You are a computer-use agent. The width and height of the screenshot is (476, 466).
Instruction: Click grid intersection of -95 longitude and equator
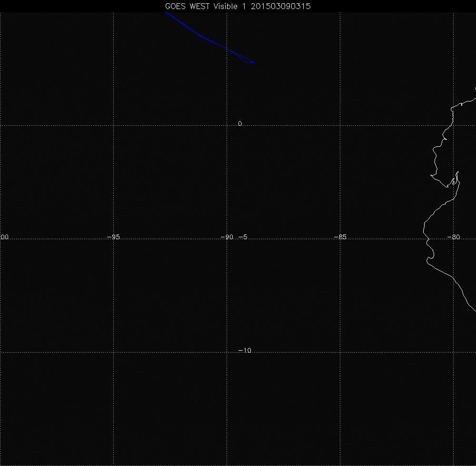coord(113,125)
